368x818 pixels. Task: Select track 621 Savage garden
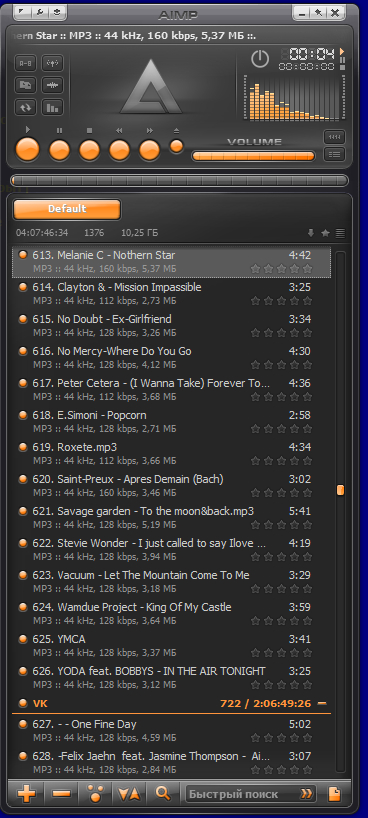(171, 518)
